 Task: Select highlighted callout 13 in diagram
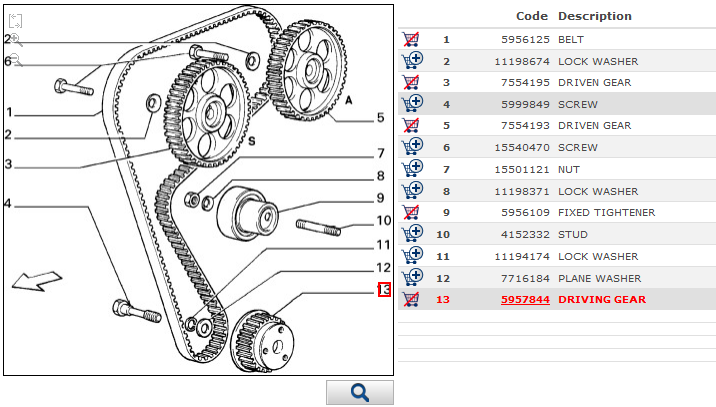point(383,290)
